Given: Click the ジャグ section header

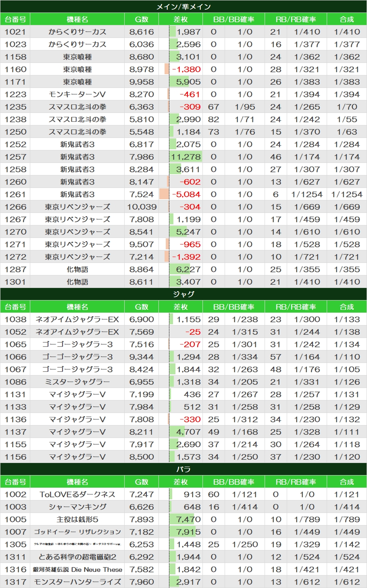Looking at the screenshot, I should 183,294.
